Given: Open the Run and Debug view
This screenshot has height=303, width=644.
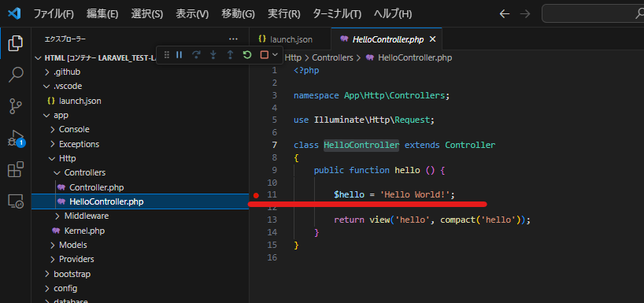Looking at the screenshot, I should click(x=16, y=138).
